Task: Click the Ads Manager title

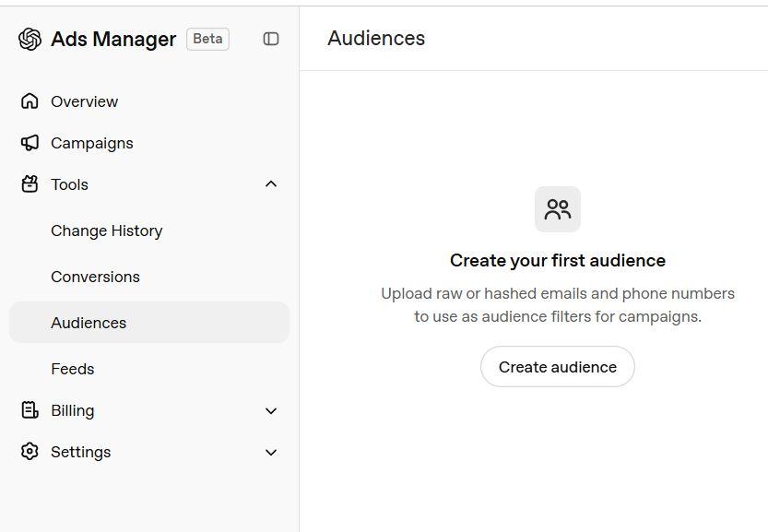Action: click(x=113, y=39)
